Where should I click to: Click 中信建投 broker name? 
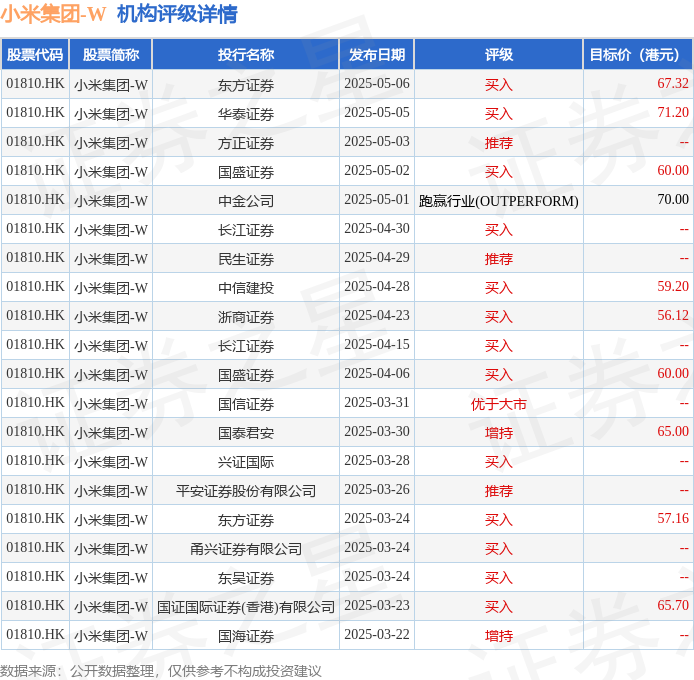[246, 288]
